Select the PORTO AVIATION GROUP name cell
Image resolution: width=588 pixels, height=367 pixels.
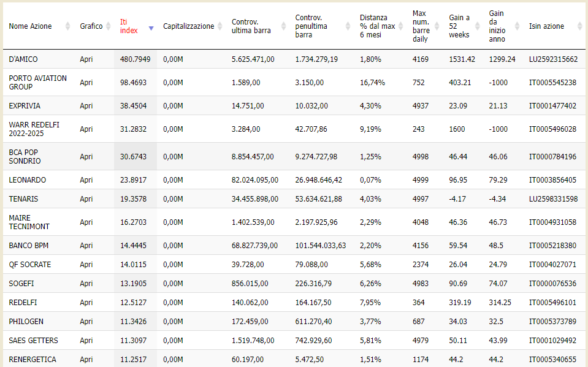38,83
